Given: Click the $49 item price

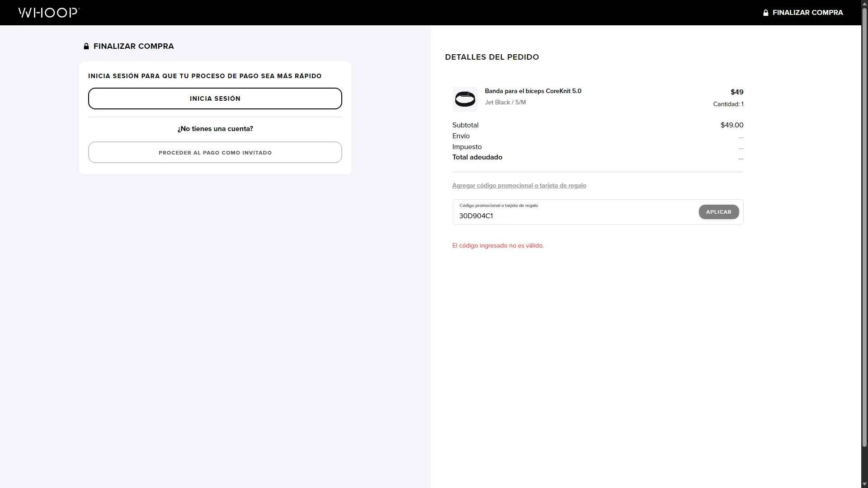Looking at the screenshot, I should coord(737,92).
